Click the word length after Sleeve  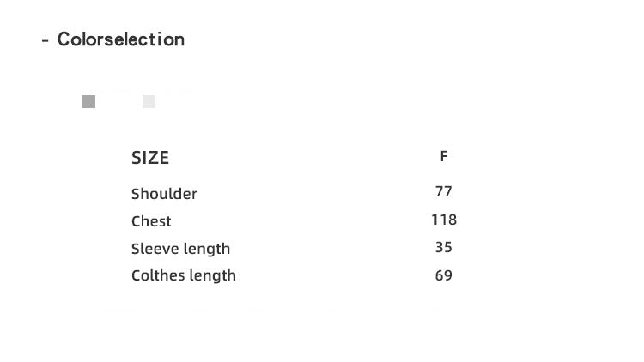[x=206, y=249]
